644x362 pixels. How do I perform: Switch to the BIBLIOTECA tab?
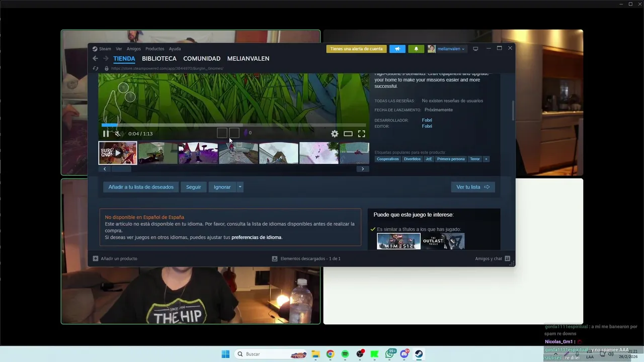pyautogui.click(x=159, y=59)
